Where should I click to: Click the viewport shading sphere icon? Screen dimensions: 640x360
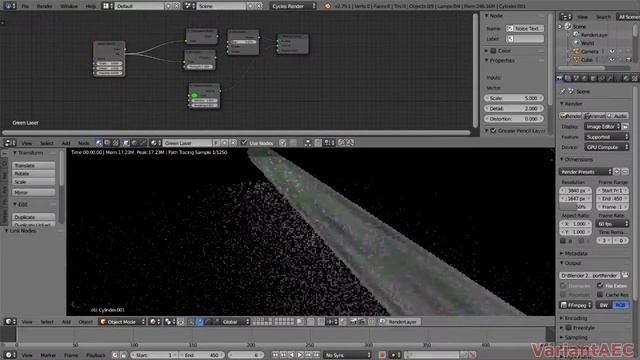[154, 322]
